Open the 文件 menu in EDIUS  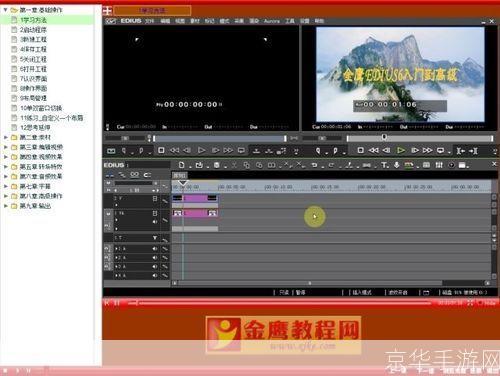(x=150, y=21)
